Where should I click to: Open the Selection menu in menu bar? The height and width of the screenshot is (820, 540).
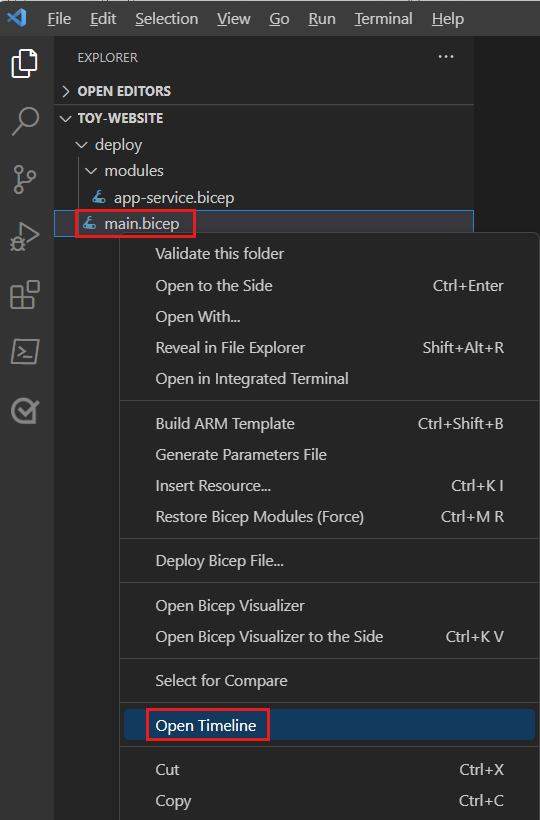point(166,19)
